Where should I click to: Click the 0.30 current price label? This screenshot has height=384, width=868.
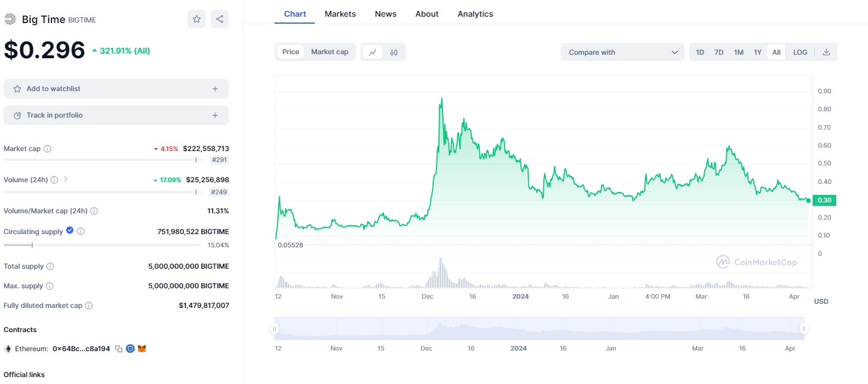(824, 200)
